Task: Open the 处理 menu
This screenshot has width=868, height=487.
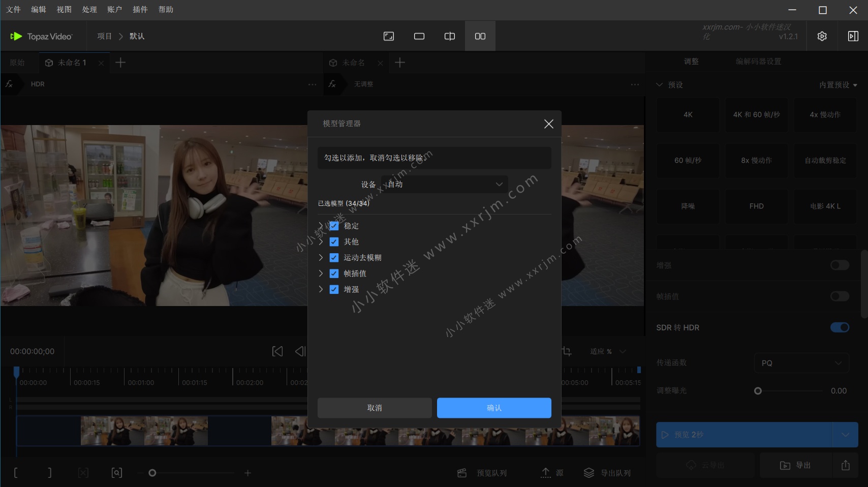Action: (x=89, y=10)
